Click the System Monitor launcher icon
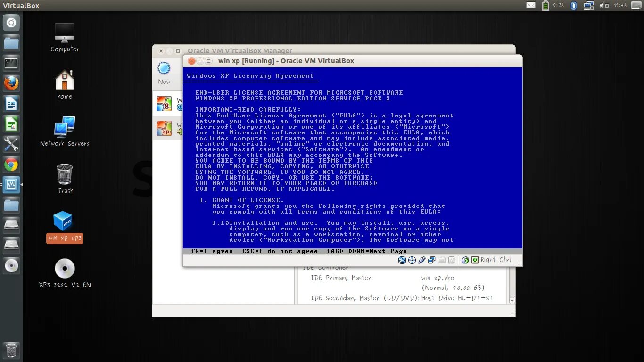The height and width of the screenshot is (362, 644). (x=11, y=185)
